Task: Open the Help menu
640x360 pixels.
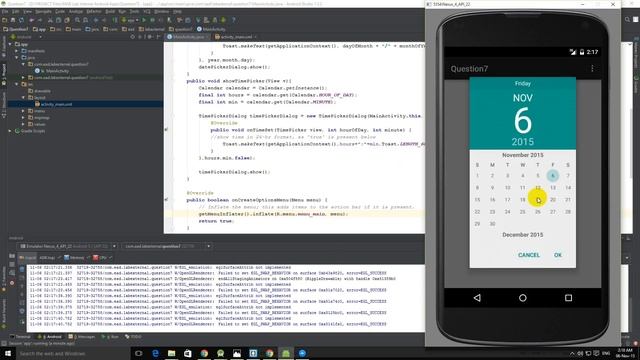Action: click(x=177, y=11)
